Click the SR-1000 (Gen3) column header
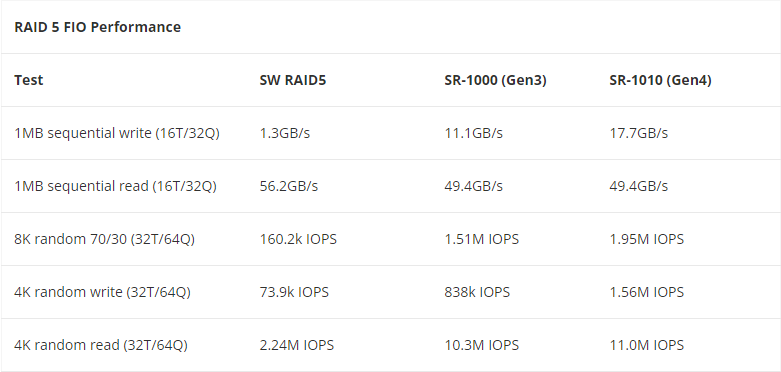This screenshot has width=781, height=372. 495,80
